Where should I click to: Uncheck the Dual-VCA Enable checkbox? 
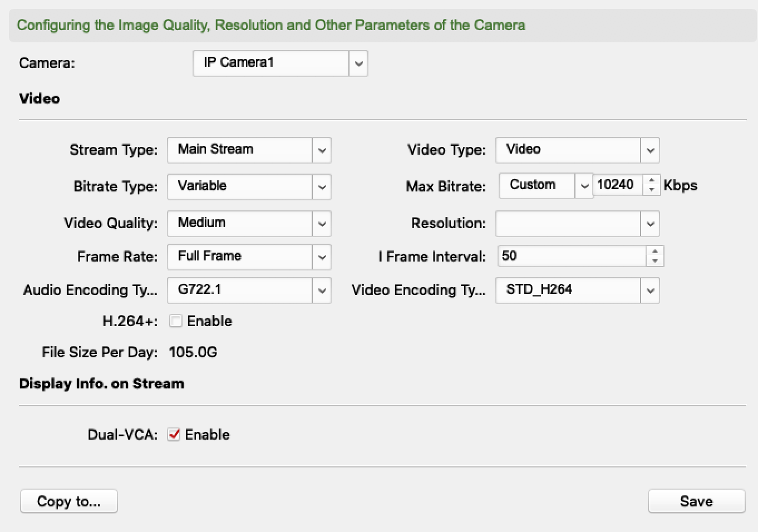[x=174, y=435]
